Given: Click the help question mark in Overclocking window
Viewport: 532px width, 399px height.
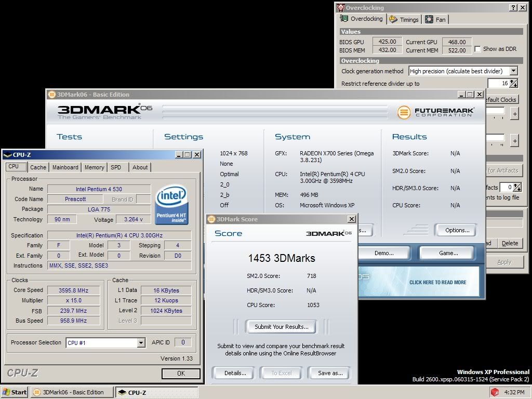Looking at the screenshot, I should coord(513,7).
